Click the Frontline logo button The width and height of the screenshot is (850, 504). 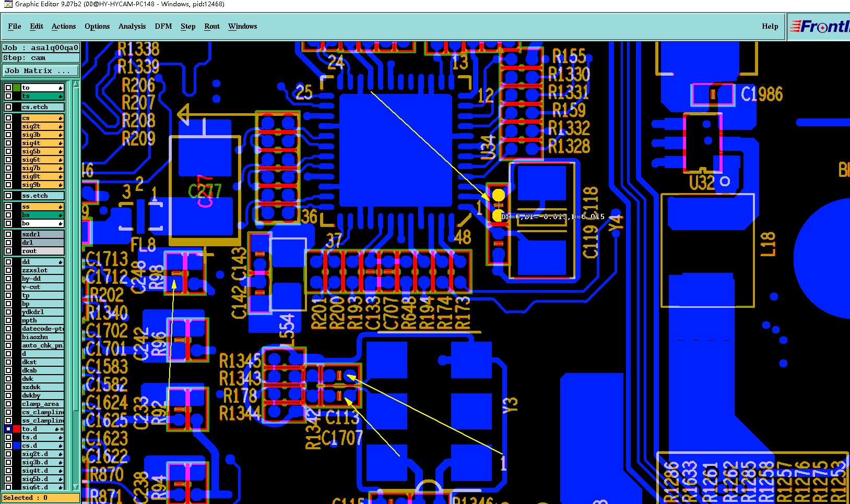coord(819,26)
